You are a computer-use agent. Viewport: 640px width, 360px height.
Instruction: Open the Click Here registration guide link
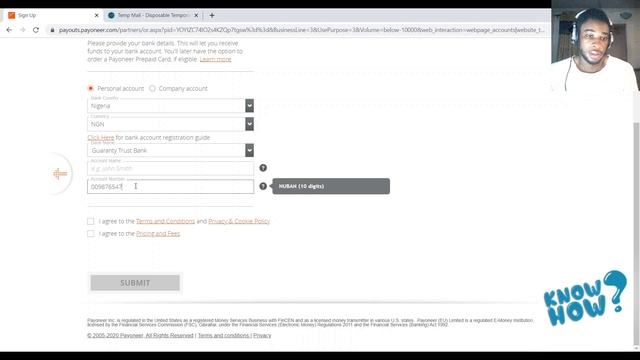point(100,138)
